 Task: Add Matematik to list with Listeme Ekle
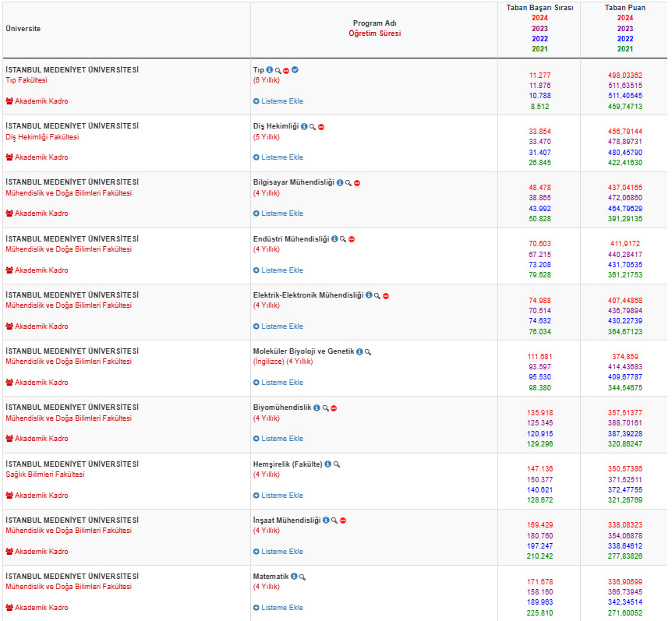click(x=278, y=608)
